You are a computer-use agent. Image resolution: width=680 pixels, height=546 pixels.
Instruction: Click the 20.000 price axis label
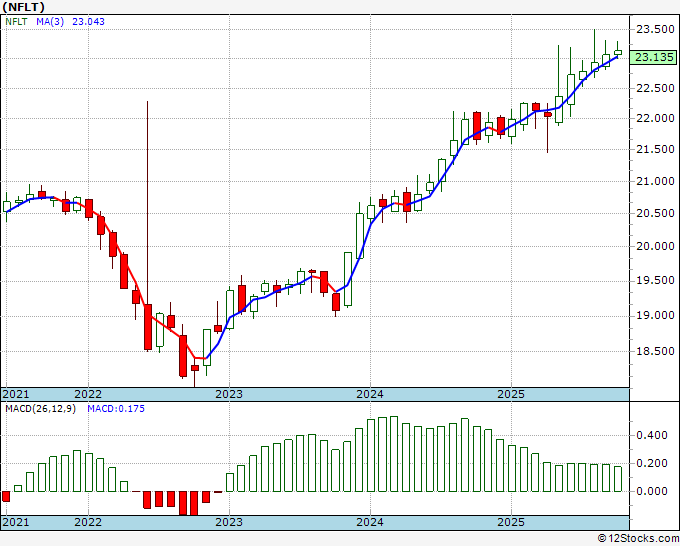(x=655, y=246)
